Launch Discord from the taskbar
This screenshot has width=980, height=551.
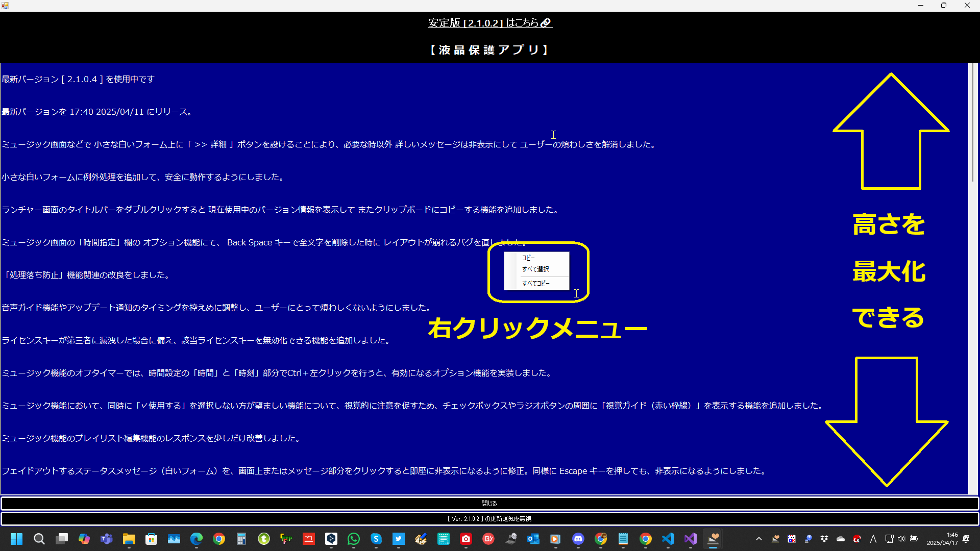click(x=578, y=539)
